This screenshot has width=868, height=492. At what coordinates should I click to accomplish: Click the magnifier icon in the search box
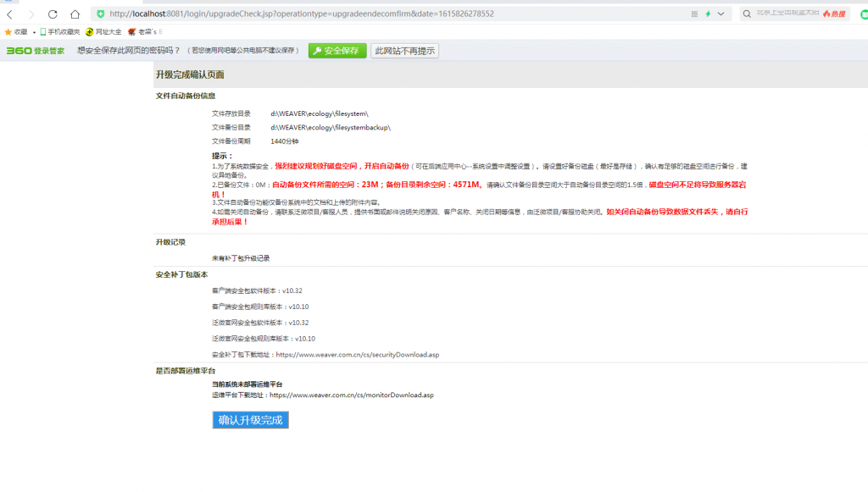tap(746, 14)
